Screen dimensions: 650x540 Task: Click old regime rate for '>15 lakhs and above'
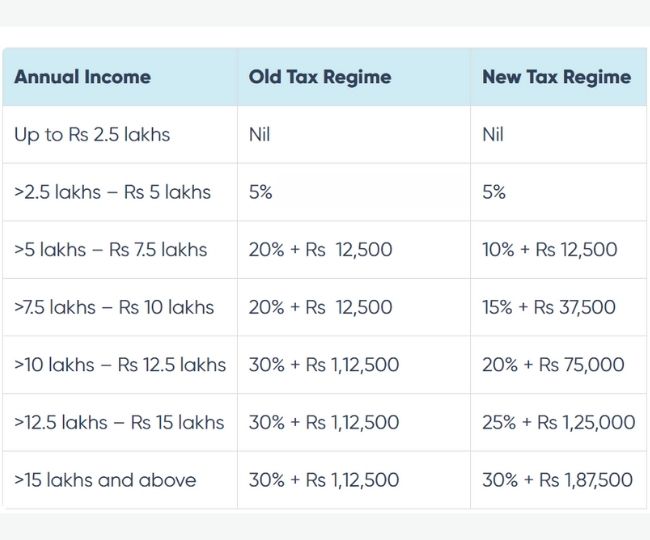(323, 480)
